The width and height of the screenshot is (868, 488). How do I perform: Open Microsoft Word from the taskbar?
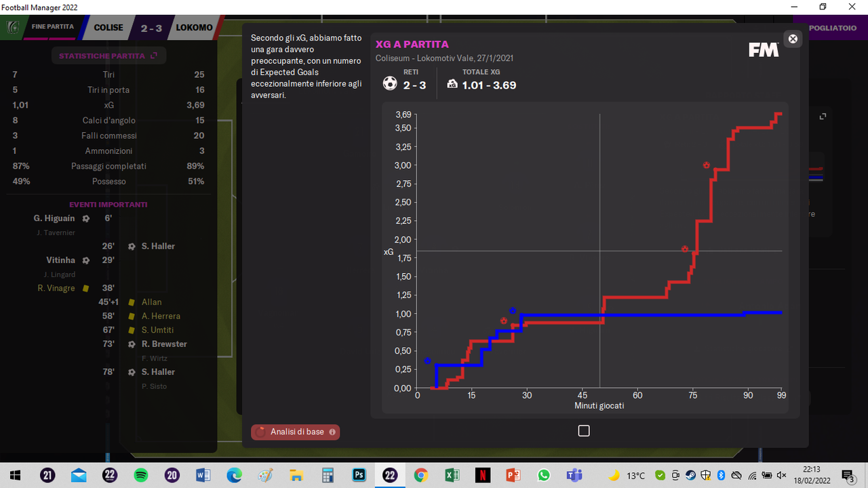pos(203,475)
